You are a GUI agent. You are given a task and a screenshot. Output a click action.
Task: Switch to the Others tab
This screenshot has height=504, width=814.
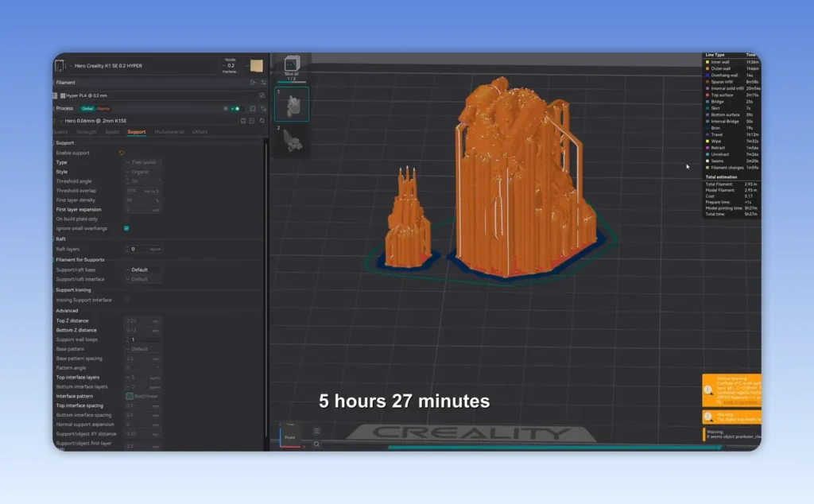200,132
